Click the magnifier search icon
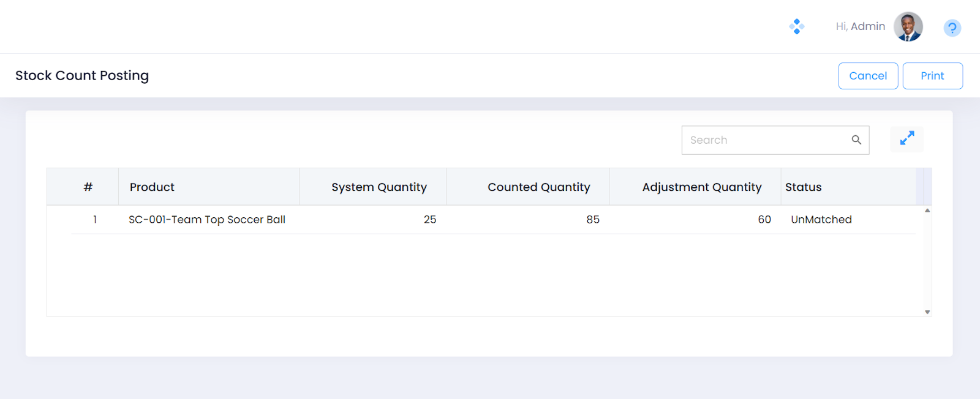This screenshot has height=399, width=980. [x=856, y=140]
